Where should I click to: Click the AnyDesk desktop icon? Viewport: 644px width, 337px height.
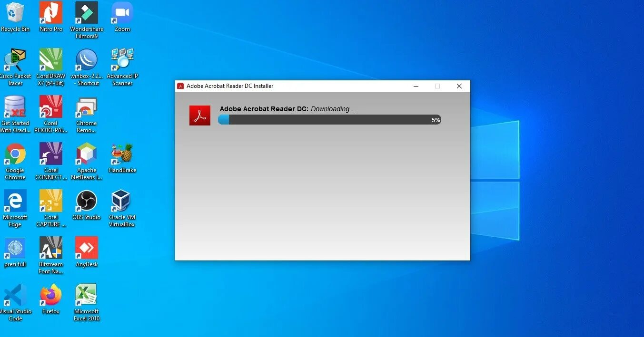click(87, 248)
